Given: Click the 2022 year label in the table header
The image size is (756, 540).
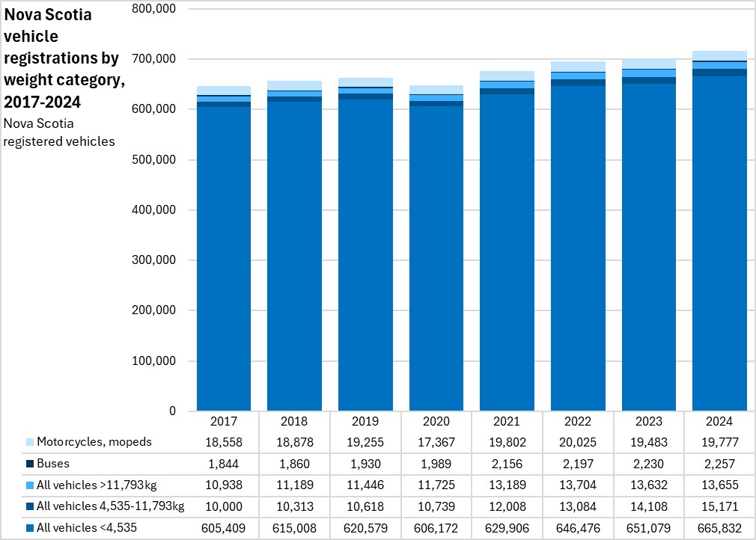Looking at the screenshot, I should 578,421.
